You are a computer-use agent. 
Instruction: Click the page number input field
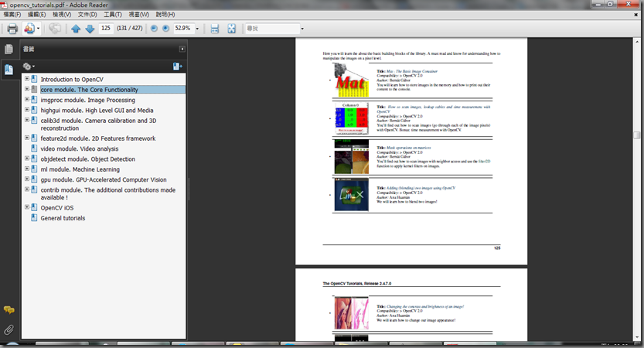106,29
